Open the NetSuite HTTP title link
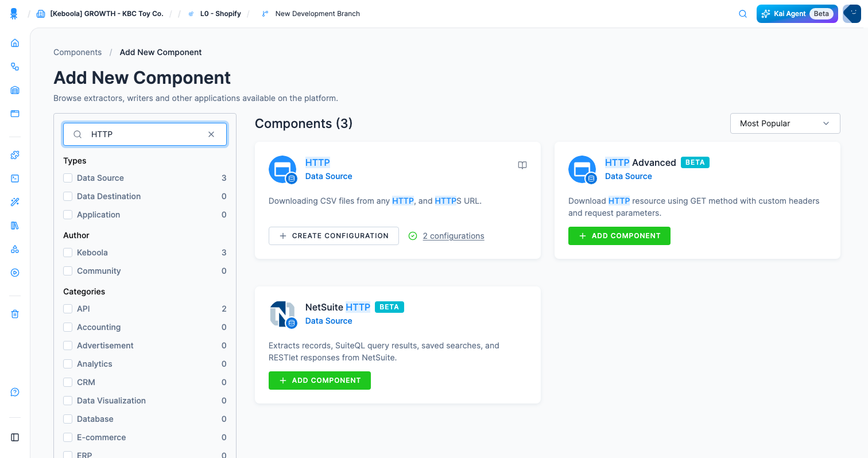Image resolution: width=868 pixels, height=458 pixels. pyautogui.click(x=338, y=307)
